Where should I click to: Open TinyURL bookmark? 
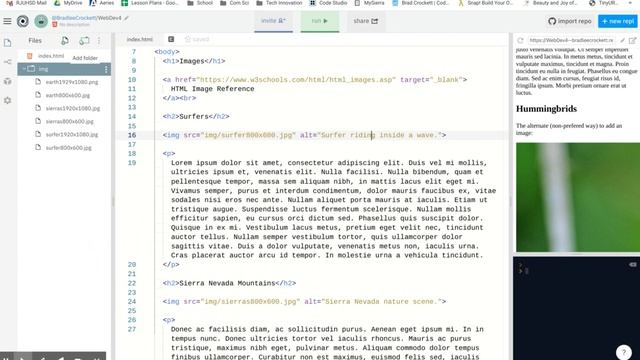[x=604, y=3]
